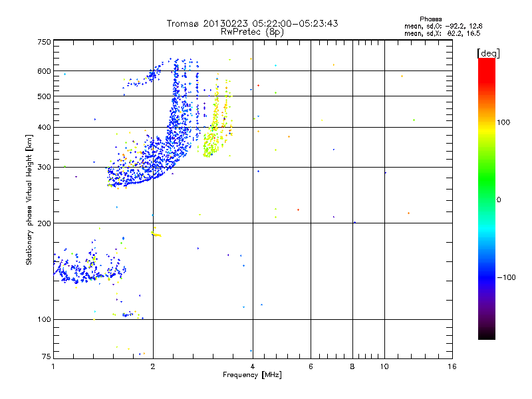Click the small blue echo cluster just above the 100 km line
The height and width of the screenshot is (399, 532).
click(x=128, y=315)
